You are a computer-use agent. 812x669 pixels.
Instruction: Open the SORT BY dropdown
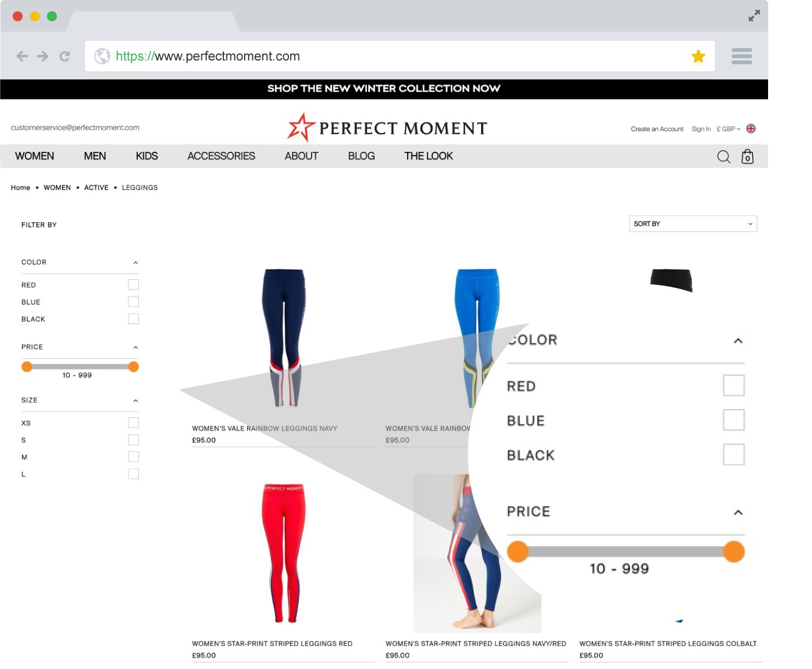pyautogui.click(x=693, y=224)
